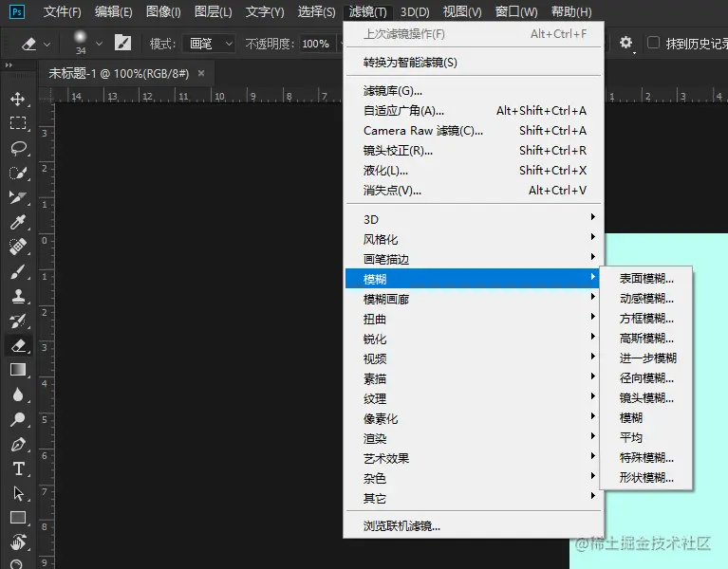Image resolution: width=728 pixels, height=569 pixels.
Task: Select the Pen tool
Action: [x=18, y=444]
